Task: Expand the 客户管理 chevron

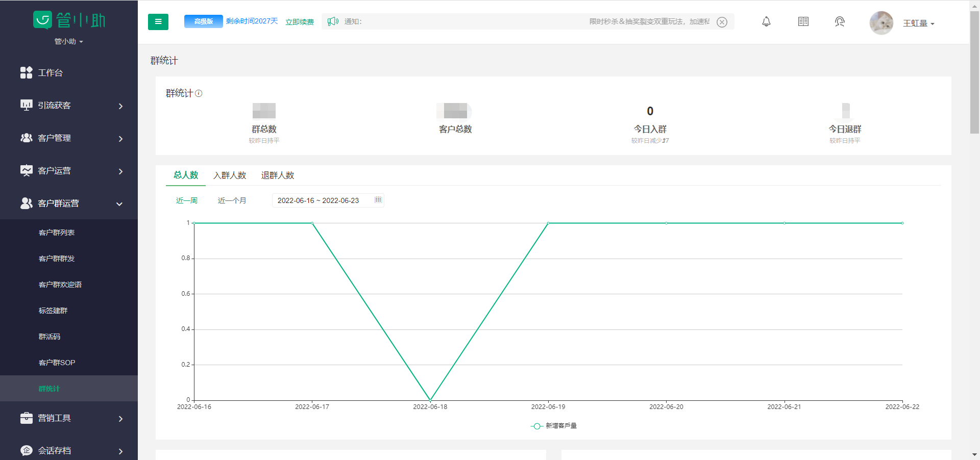Action: pos(121,139)
